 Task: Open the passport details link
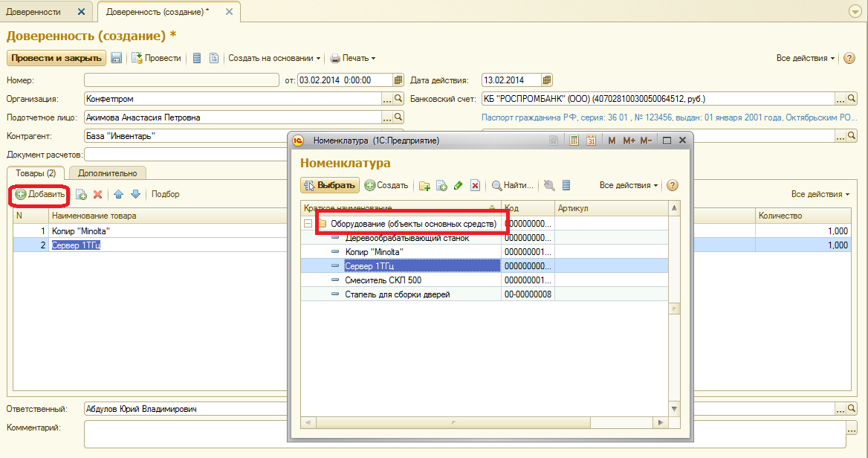coord(670,117)
